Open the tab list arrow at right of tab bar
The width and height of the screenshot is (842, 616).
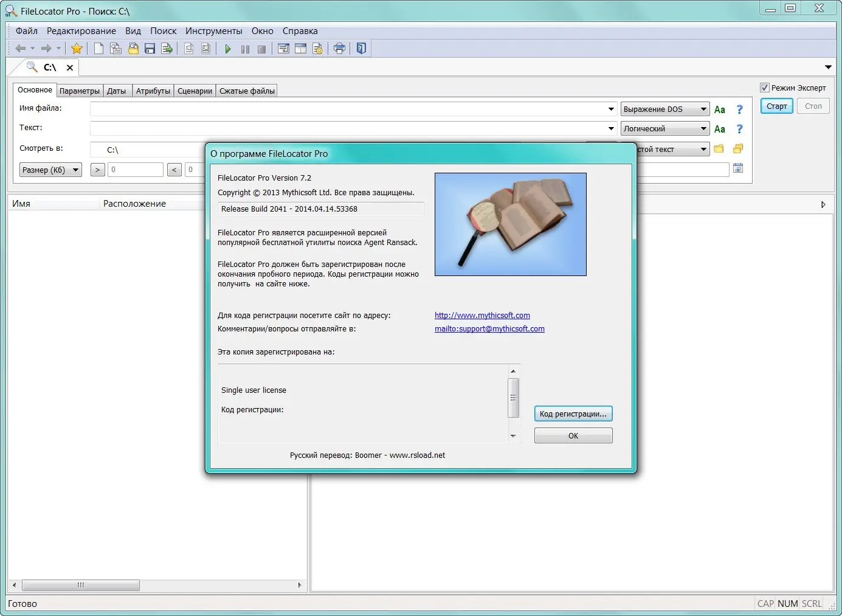(828, 67)
